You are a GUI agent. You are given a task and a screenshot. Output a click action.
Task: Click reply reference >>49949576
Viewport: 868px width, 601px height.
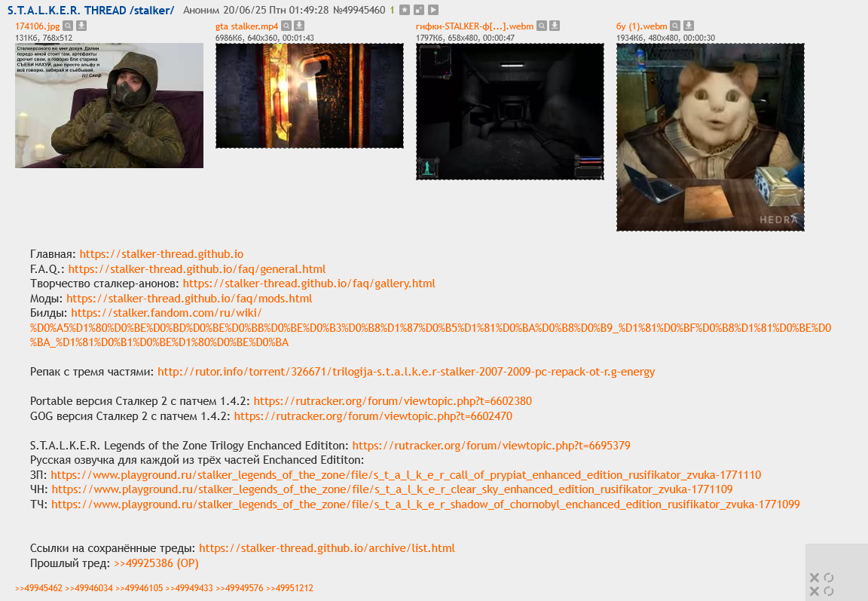coord(240,588)
